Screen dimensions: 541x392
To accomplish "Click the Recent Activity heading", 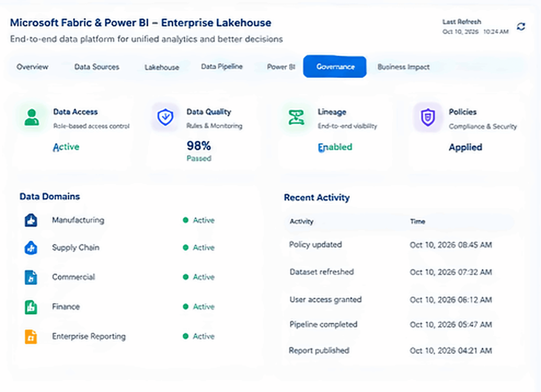I will [317, 198].
